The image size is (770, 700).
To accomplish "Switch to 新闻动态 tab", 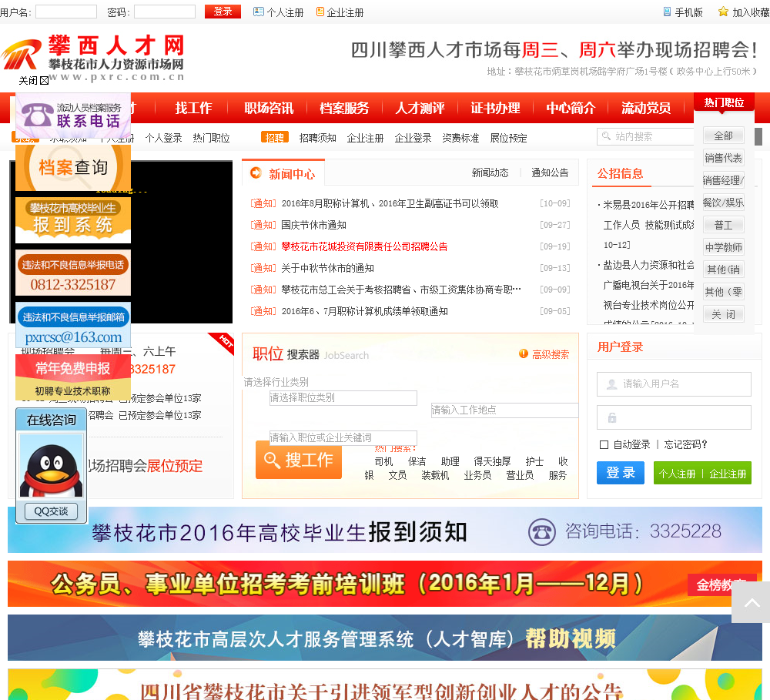I will [490, 172].
